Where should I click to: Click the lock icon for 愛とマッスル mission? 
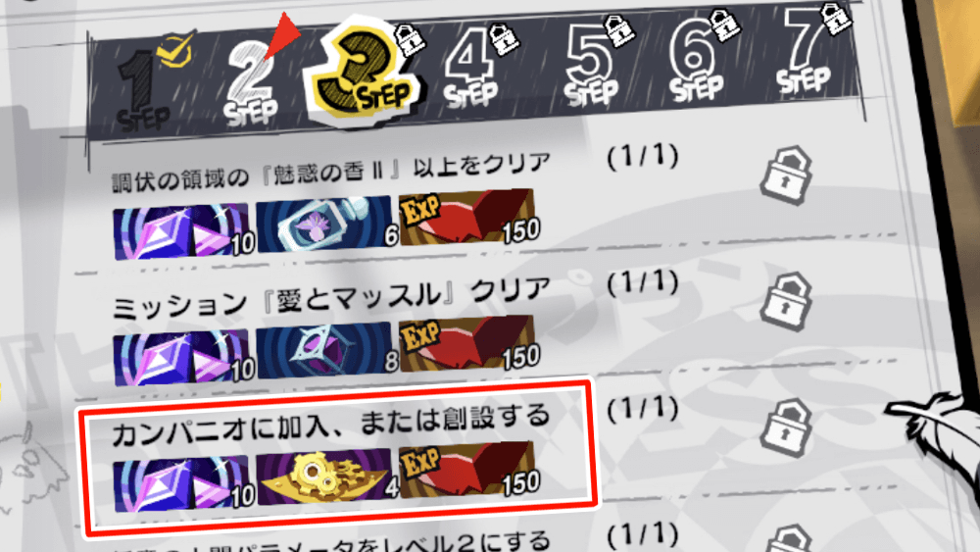(786, 301)
